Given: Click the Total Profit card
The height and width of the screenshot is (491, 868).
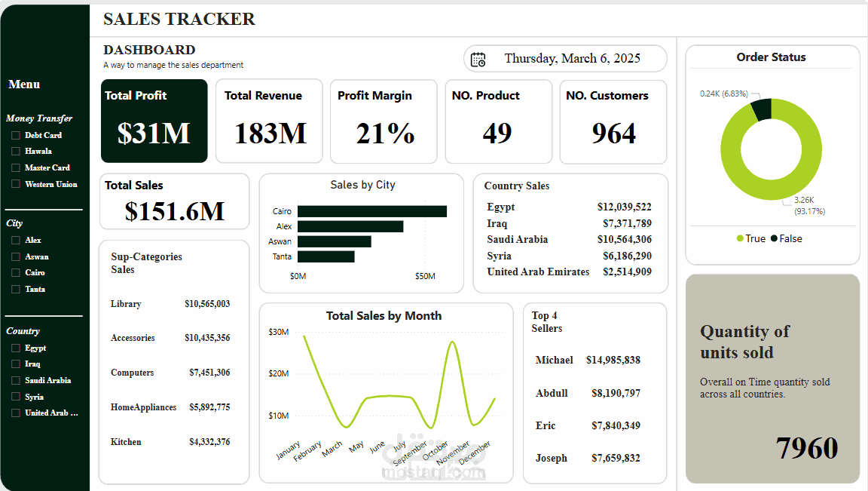Looking at the screenshot, I should coord(154,121).
